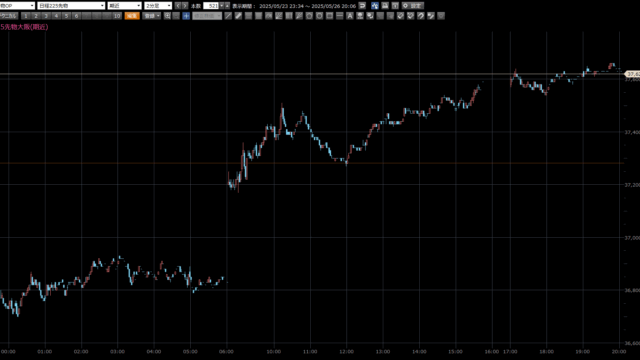Viewport: 640px width, 360px height.
Task: Select preset tab 5
Action: tap(66, 16)
